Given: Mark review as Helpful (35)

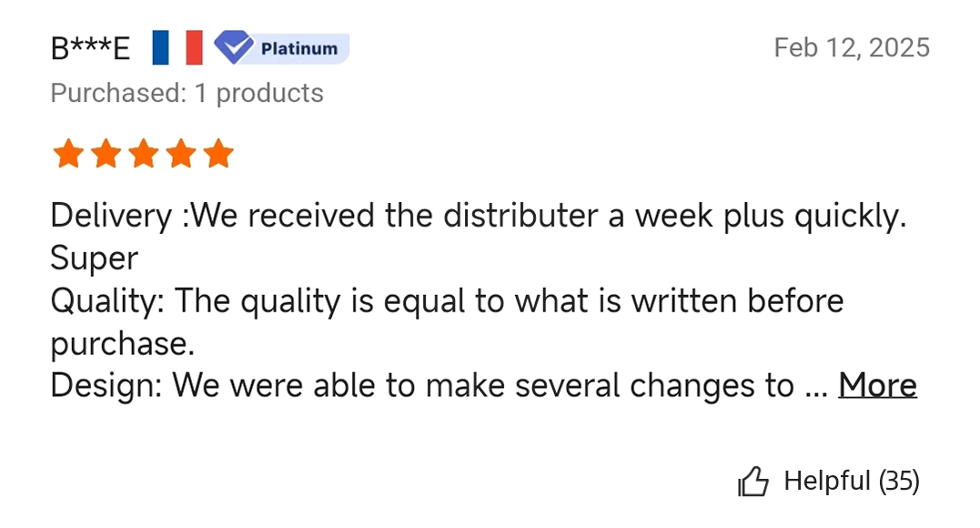Looking at the screenshot, I should tap(829, 482).
